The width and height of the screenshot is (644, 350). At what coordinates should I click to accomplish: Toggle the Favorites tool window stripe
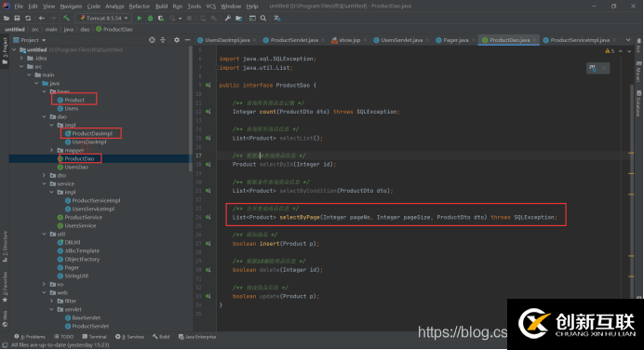tap(5, 287)
